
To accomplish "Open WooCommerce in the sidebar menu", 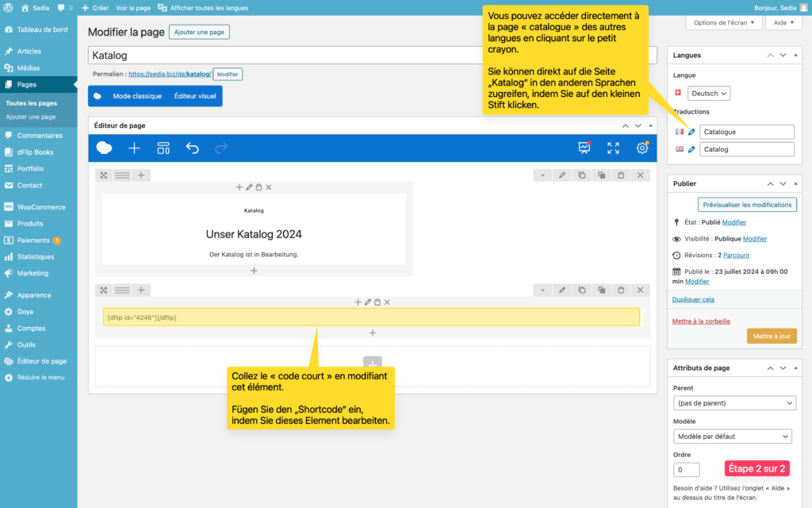I will (40, 207).
